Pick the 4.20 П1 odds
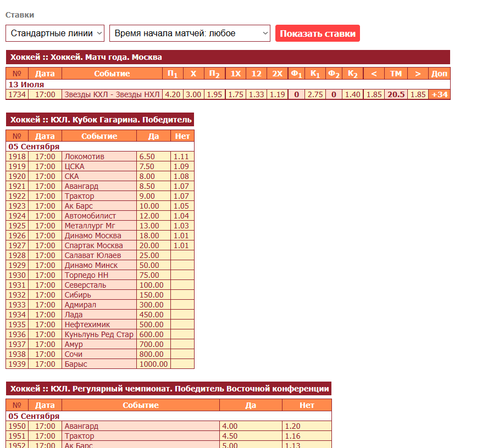The height and width of the screenshot is (448, 482). click(x=173, y=94)
